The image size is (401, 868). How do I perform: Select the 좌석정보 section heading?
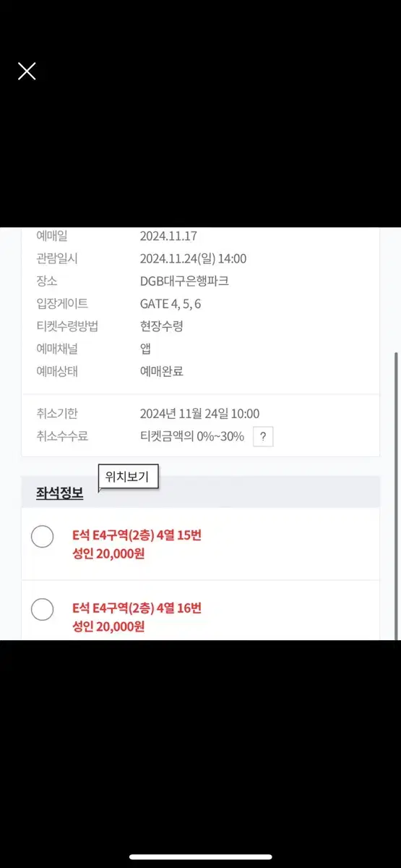tap(59, 493)
